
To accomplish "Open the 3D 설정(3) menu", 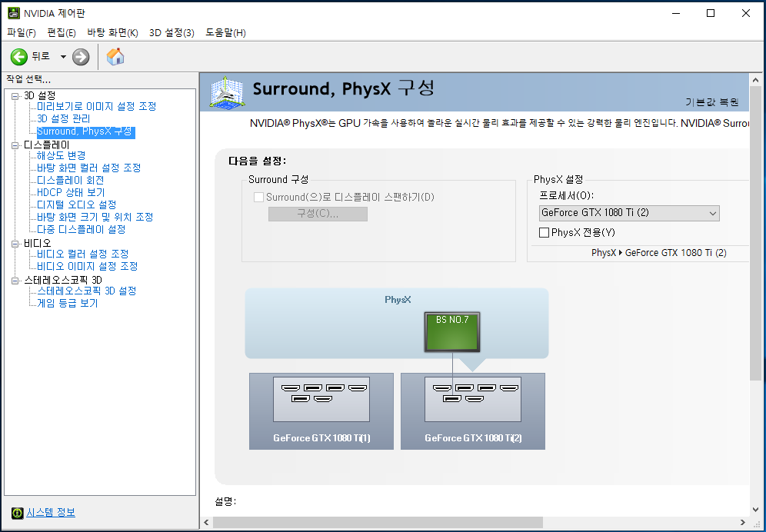I will click(172, 33).
